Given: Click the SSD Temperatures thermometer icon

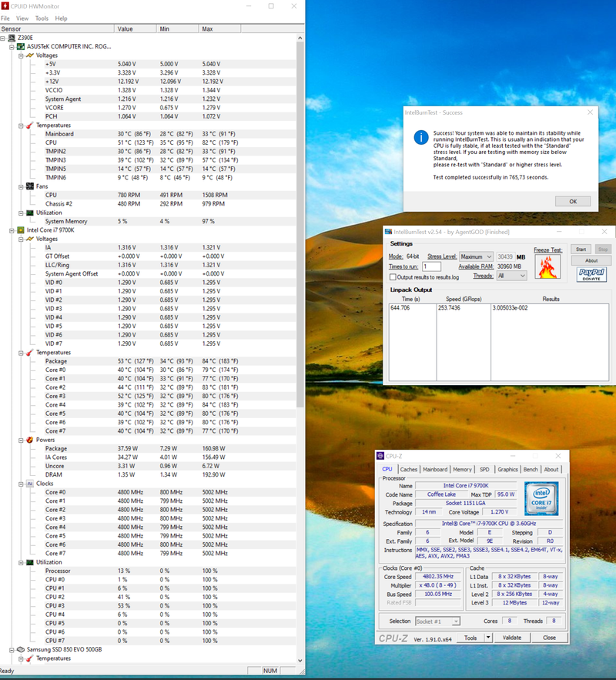Looking at the screenshot, I should [29, 658].
